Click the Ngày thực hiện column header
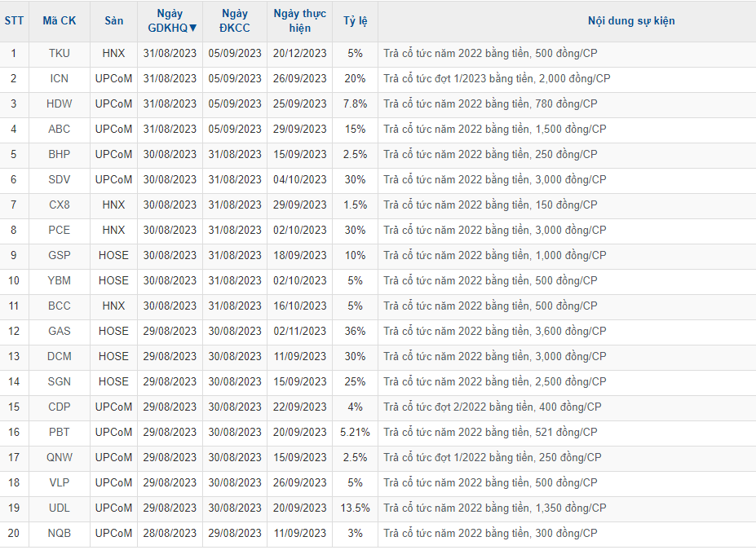 (x=299, y=21)
